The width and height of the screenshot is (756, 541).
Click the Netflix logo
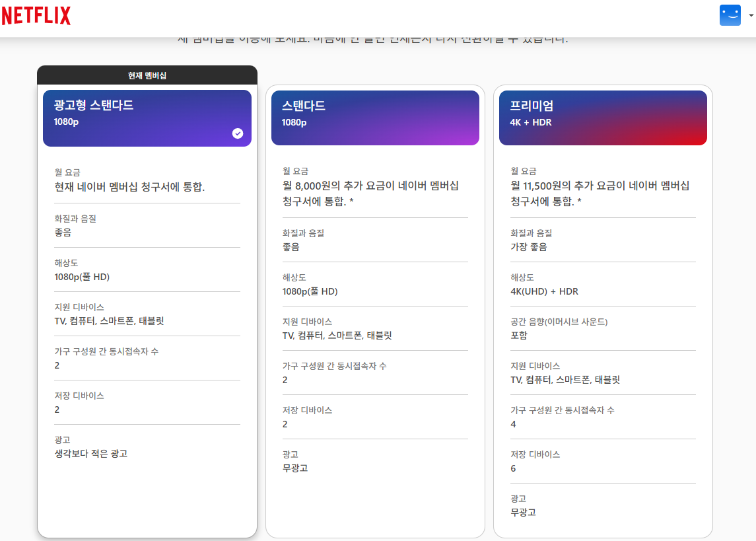[x=36, y=15]
